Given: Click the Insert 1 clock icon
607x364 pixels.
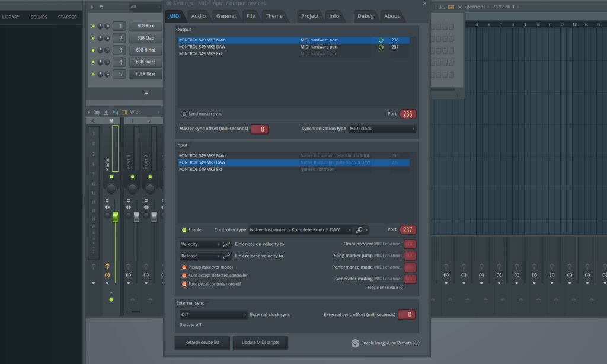Looking at the screenshot, I should (129, 275).
